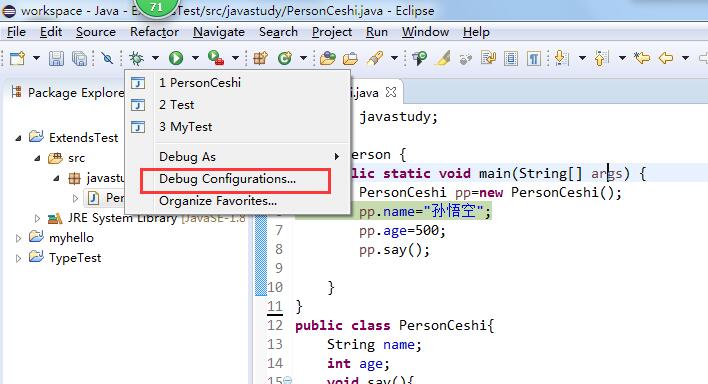Click the Last Edit Location icon
Image resolution: width=708 pixels, height=384 pixels.
point(642,58)
